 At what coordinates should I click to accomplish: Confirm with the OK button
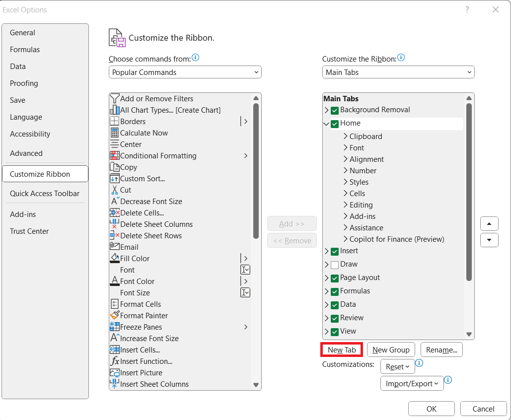point(432,409)
